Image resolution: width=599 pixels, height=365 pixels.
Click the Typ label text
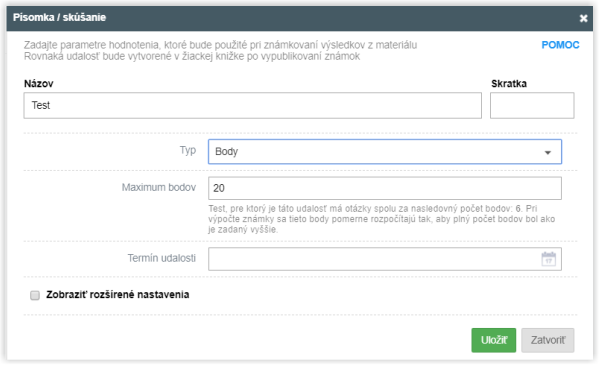(x=188, y=150)
